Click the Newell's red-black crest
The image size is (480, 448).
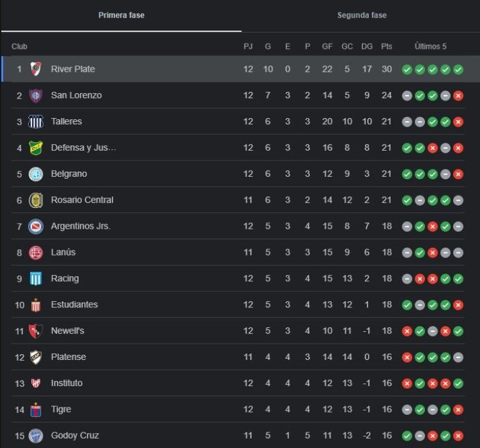36,331
